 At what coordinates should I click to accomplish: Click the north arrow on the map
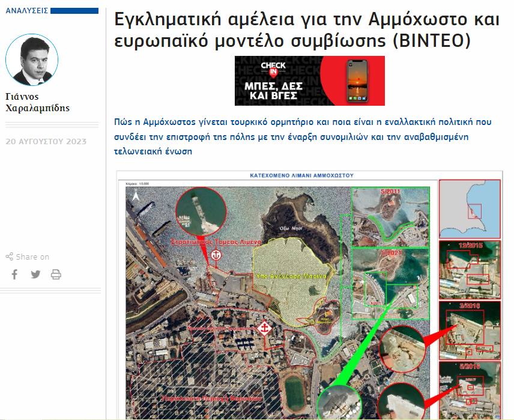[x=136, y=195]
